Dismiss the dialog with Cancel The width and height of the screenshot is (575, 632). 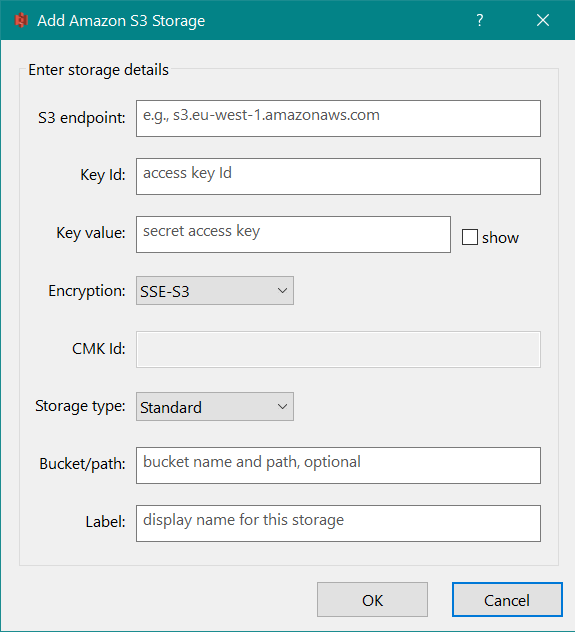point(507,600)
